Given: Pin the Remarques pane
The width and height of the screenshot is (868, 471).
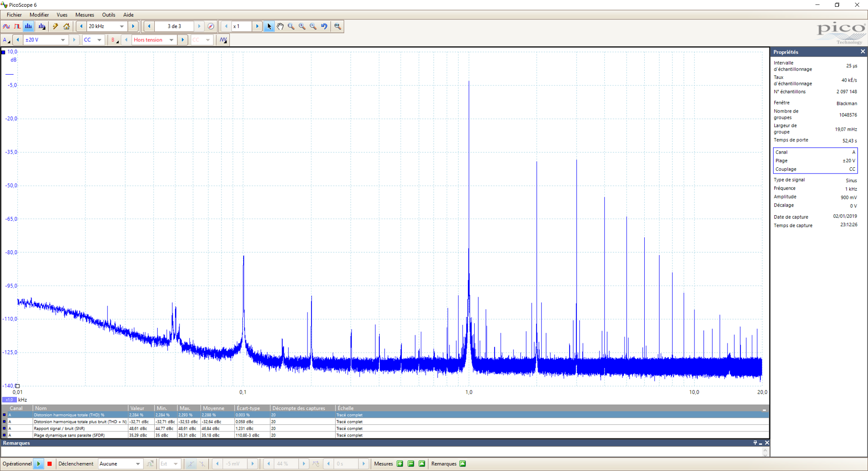Looking at the screenshot, I should [x=755, y=443].
